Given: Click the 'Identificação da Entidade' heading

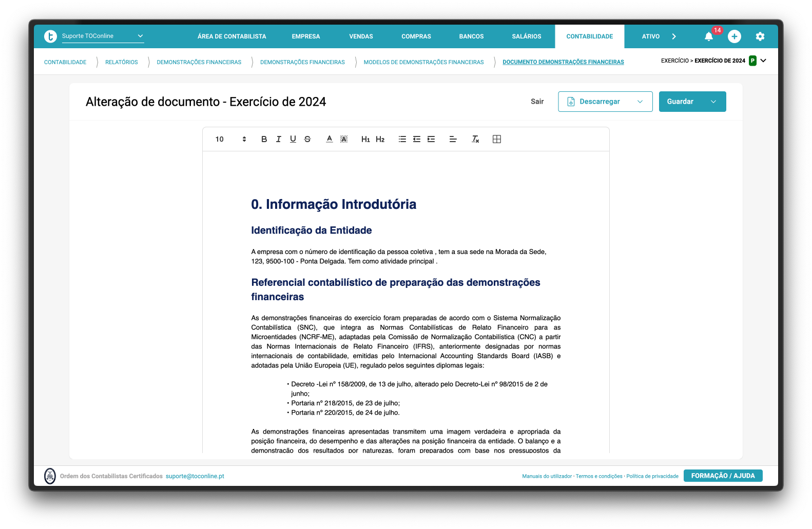Looking at the screenshot, I should pyautogui.click(x=312, y=230).
